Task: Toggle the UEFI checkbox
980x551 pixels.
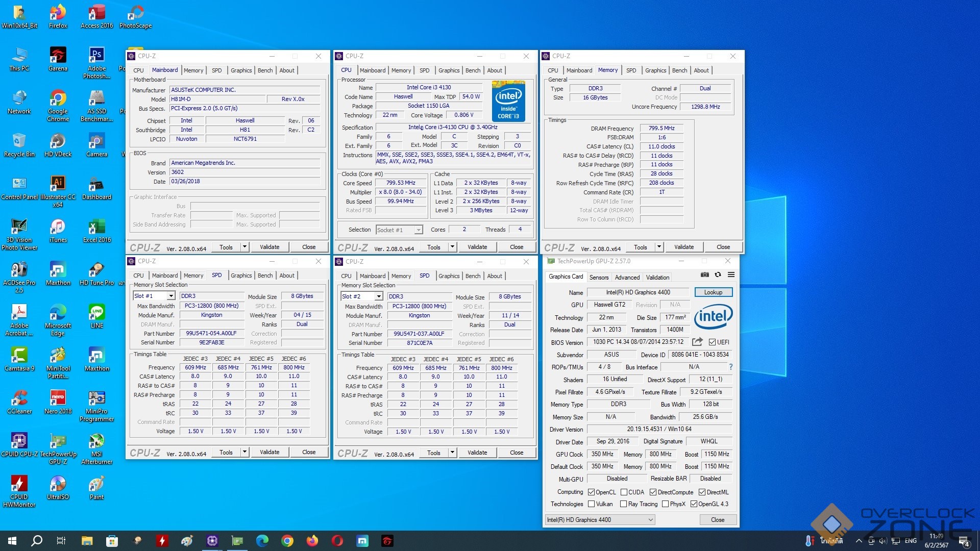Action: point(712,342)
